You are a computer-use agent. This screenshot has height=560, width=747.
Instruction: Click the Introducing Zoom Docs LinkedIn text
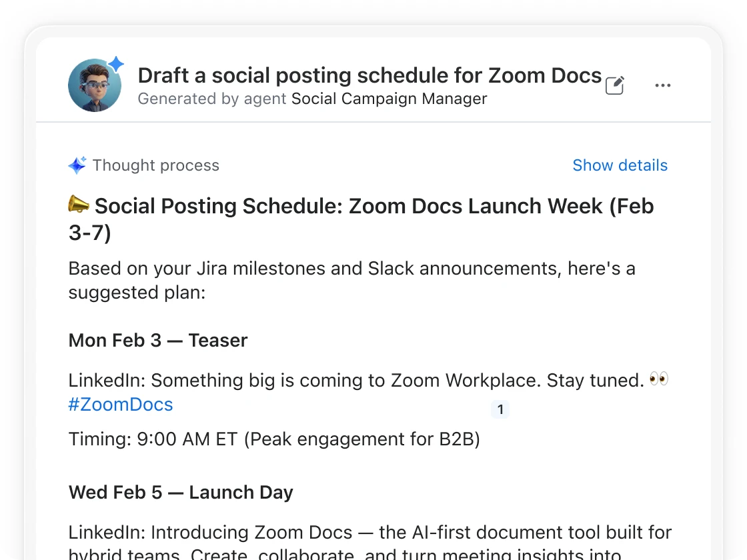pos(370,541)
